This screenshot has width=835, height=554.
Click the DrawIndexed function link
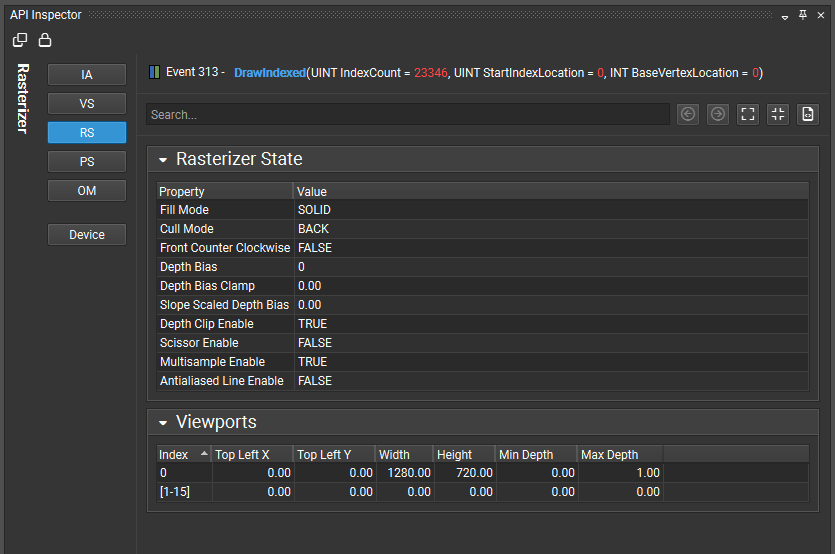pos(270,73)
